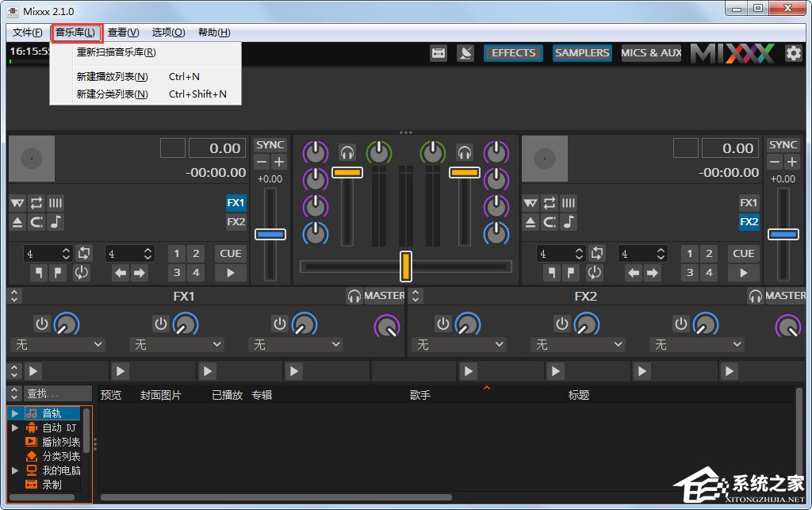Open first FX1 effect dropdown showing 无
Image resolution: width=812 pixels, height=510 pixels.
point(58,345)
